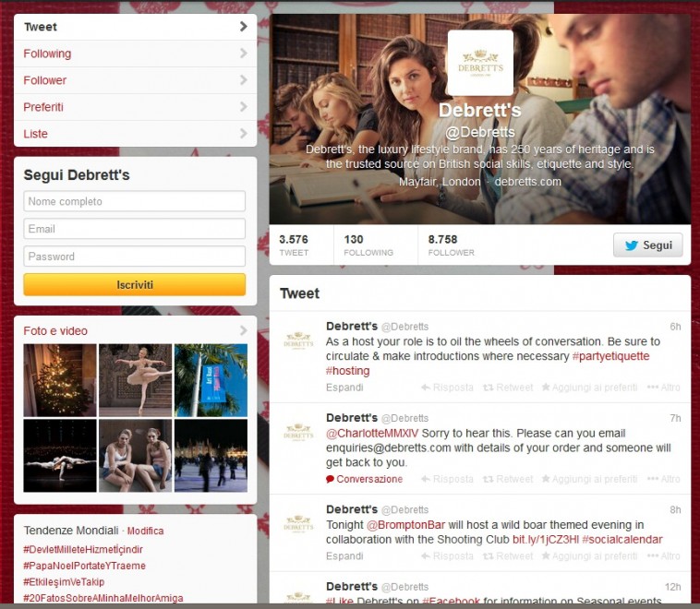Click chevron arrow next to Follower
Screen dimensions: 700x609
243,80
